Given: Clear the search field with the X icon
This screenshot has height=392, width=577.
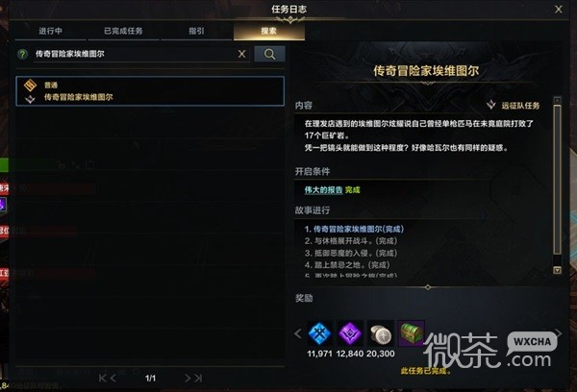Looking at the screenshot, I should (241, 54).
